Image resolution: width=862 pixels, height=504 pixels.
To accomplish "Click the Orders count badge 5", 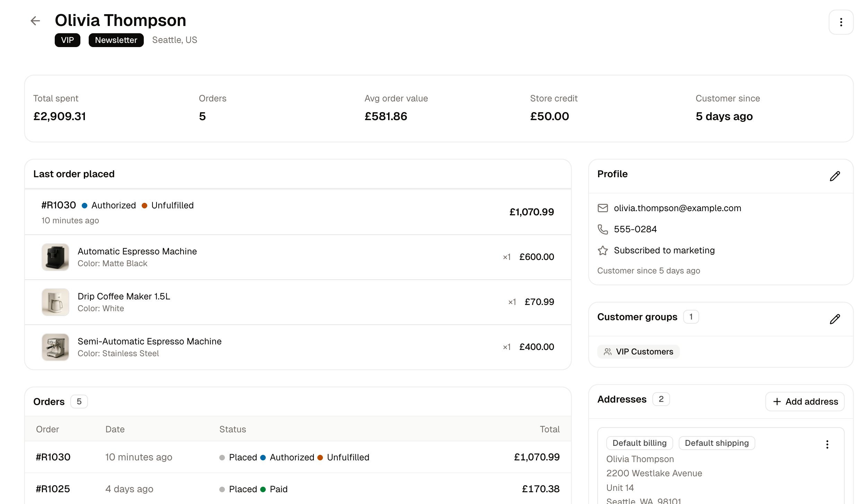I will (x=79, y=402).
